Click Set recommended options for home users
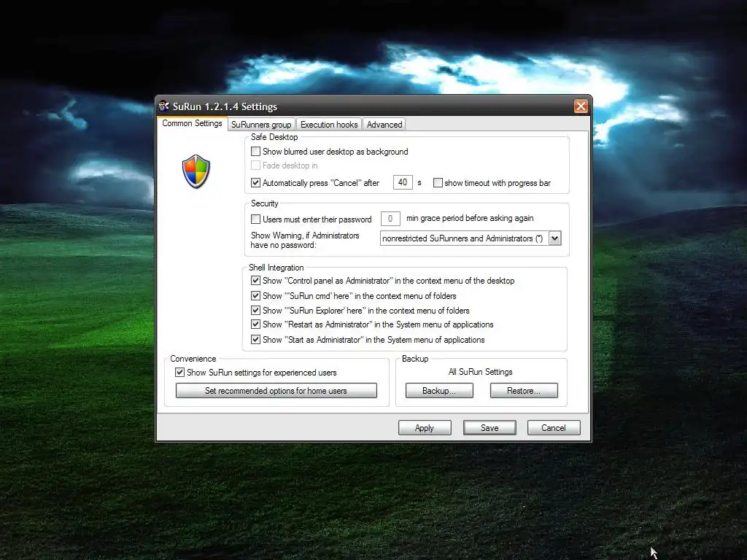This screenshot has width=747, height=560. coord(276,391)
